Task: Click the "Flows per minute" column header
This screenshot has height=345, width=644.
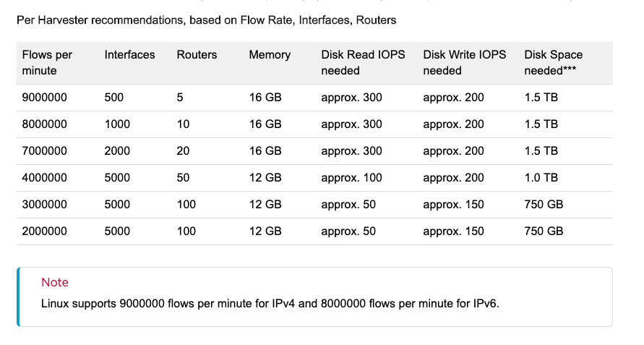Action: (x=48, y=62)
